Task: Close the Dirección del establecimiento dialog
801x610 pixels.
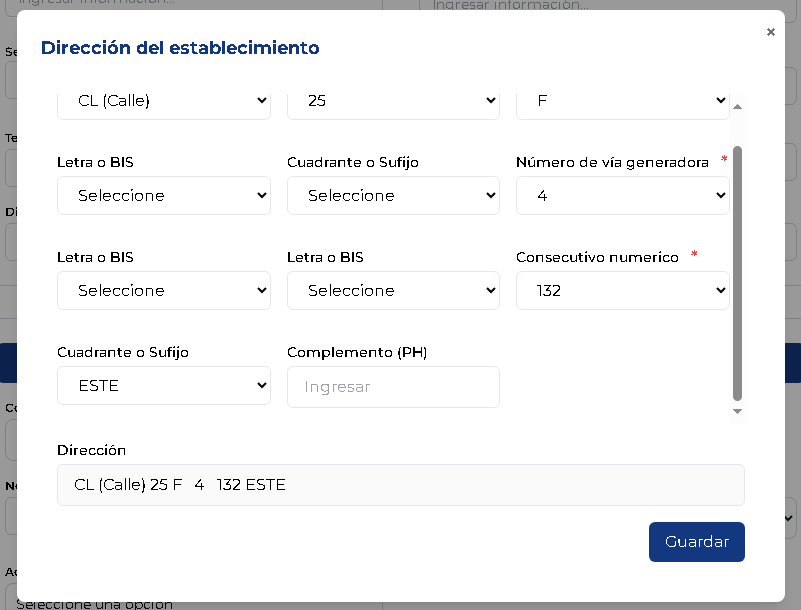Action: (770, 32)
